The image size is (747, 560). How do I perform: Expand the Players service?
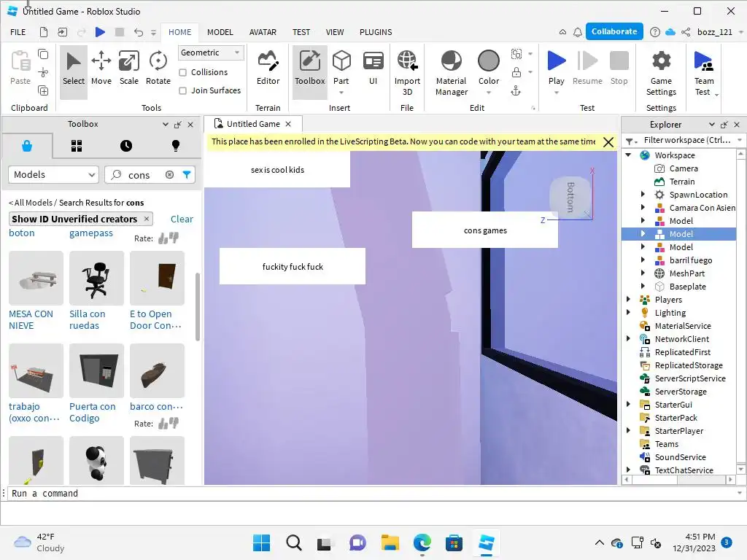coord(628,299)
